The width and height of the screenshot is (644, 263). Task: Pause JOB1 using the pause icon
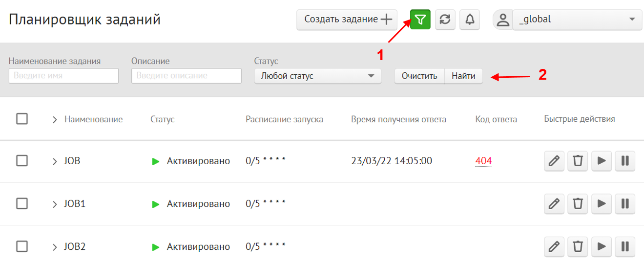click(625, 203)
